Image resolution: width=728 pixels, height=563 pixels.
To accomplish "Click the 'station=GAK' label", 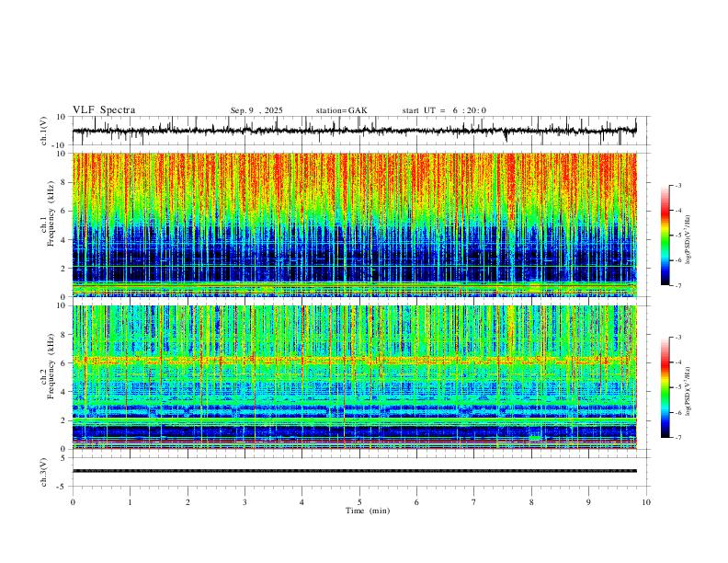I will (341, 110).
